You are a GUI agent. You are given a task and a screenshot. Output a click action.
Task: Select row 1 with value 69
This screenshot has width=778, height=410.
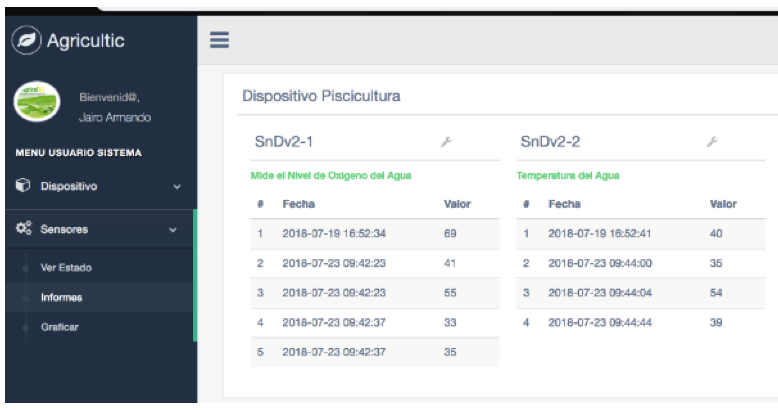375,234
